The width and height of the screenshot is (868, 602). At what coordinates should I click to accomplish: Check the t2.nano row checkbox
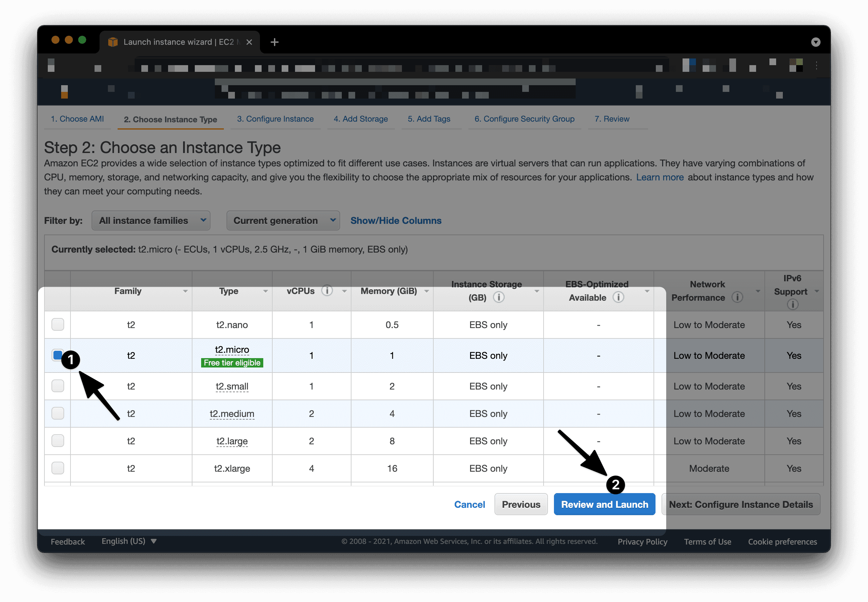(58, 324)
